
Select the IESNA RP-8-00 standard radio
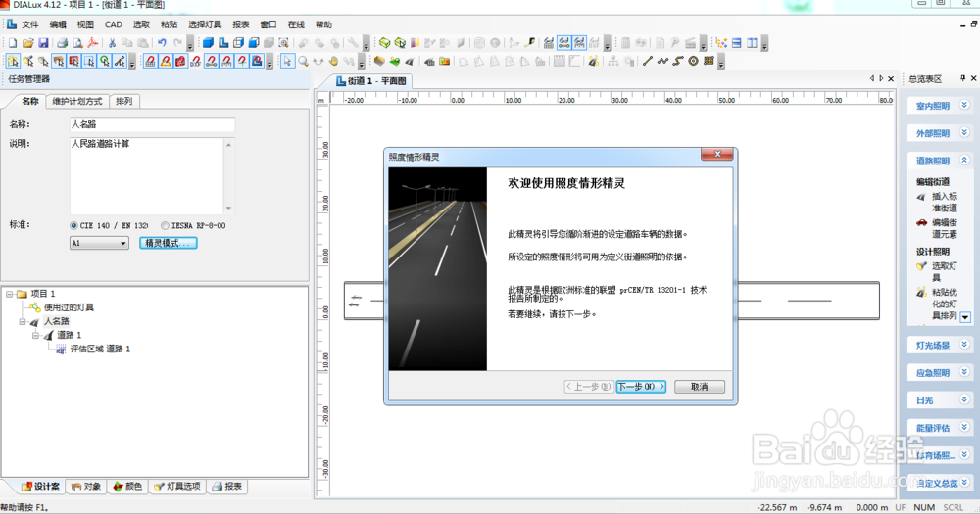tap(165, 225)
